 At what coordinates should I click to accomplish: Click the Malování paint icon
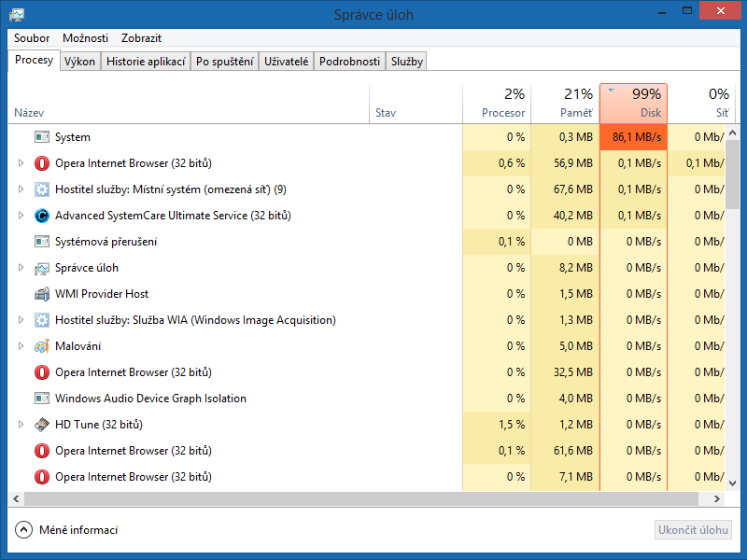pyautogui.click(x=41, y=346)
